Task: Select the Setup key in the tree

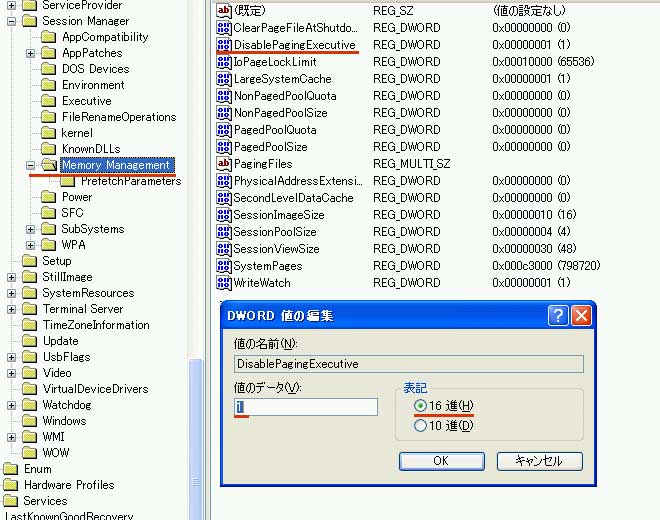Action: click(57, 261)
